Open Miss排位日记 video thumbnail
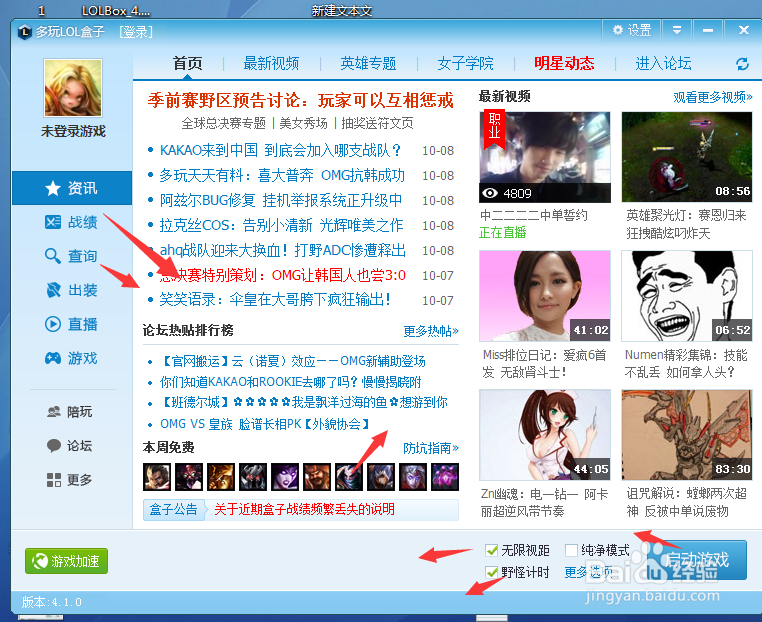 click(545, 296)
